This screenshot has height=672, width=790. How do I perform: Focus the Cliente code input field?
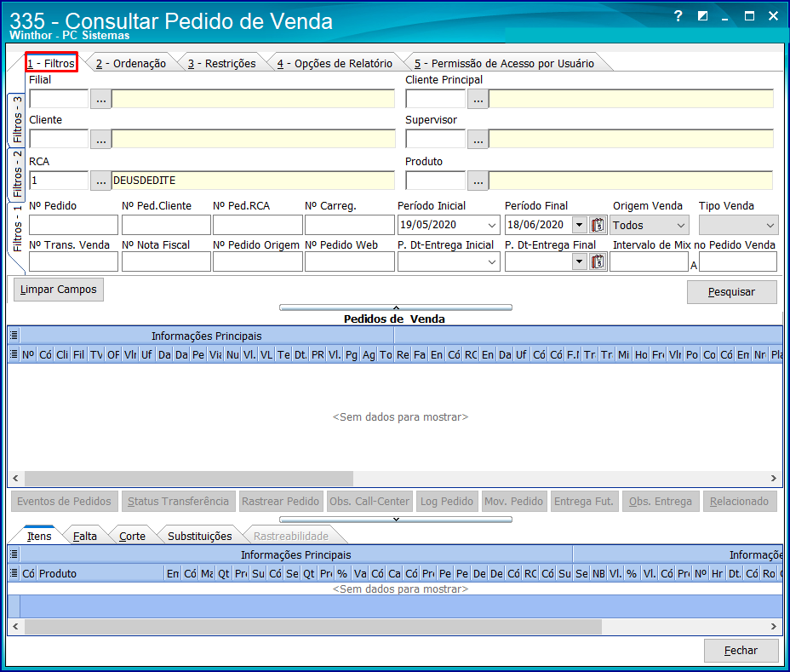click(x=59, y=139)
